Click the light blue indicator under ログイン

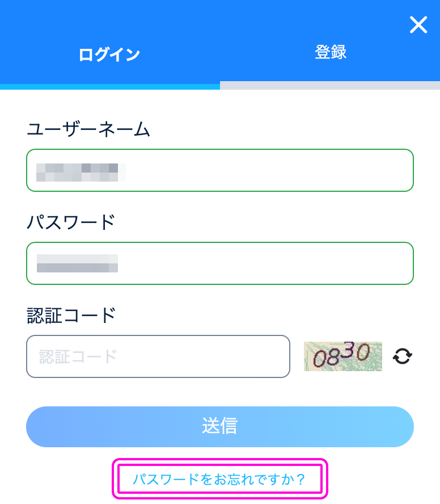pyautogui.click(x=110, y=86)
